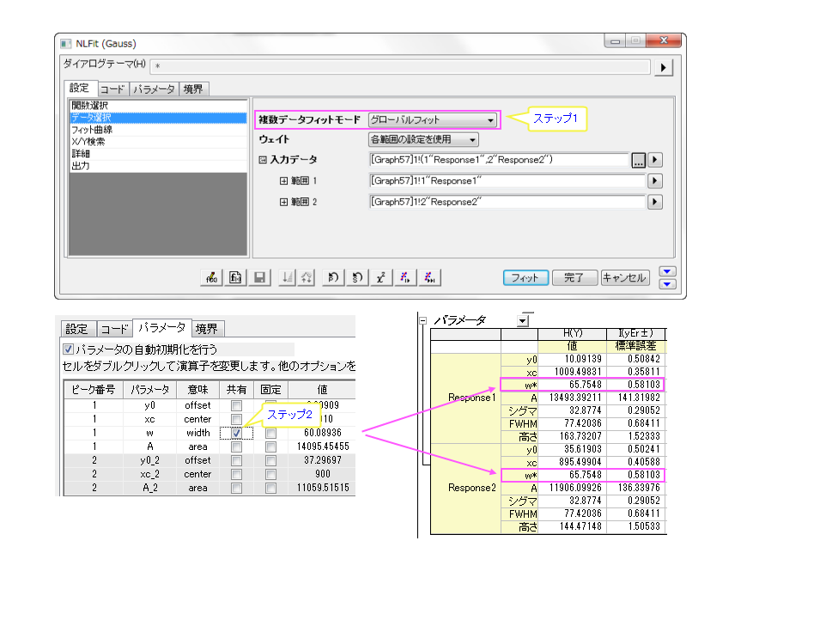838x644 pixels.
Task: Check the 共有 box for A area row
Action: (236, 447)
